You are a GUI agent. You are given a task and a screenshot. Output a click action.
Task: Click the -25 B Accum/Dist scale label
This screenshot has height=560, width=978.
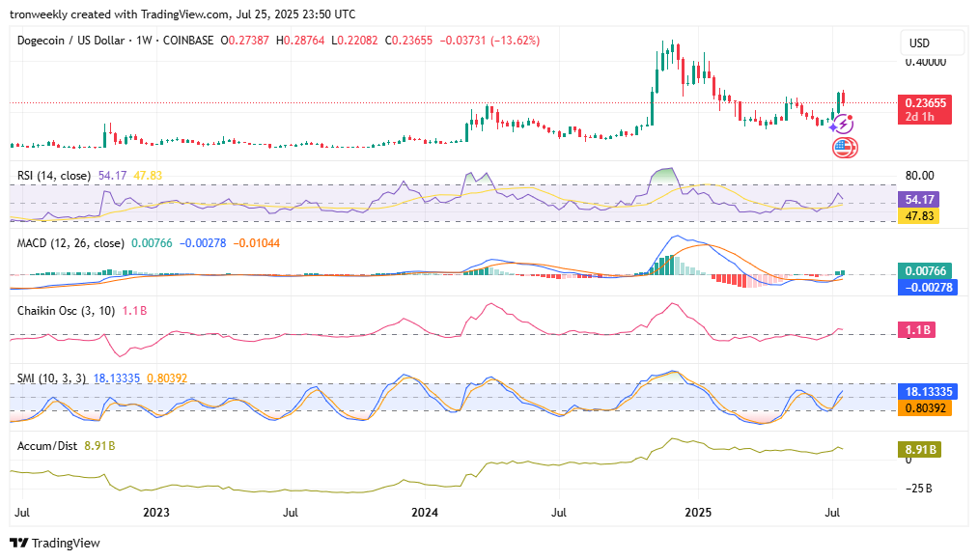[919, 489]
